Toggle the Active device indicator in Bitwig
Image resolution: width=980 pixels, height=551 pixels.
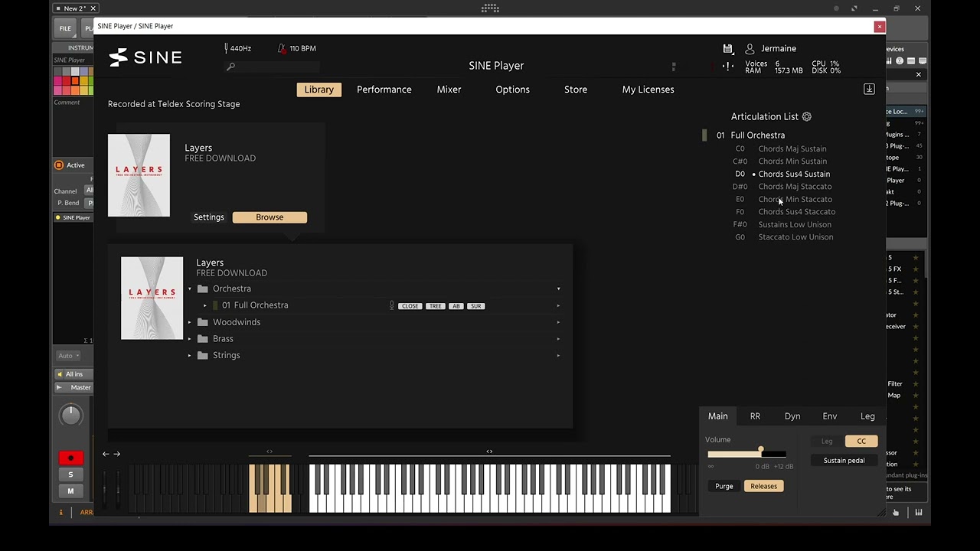click(59, 165)
